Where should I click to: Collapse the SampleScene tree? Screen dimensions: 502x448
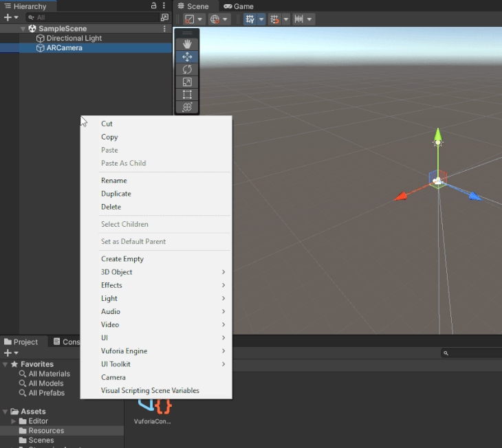[x=23, y=29]
